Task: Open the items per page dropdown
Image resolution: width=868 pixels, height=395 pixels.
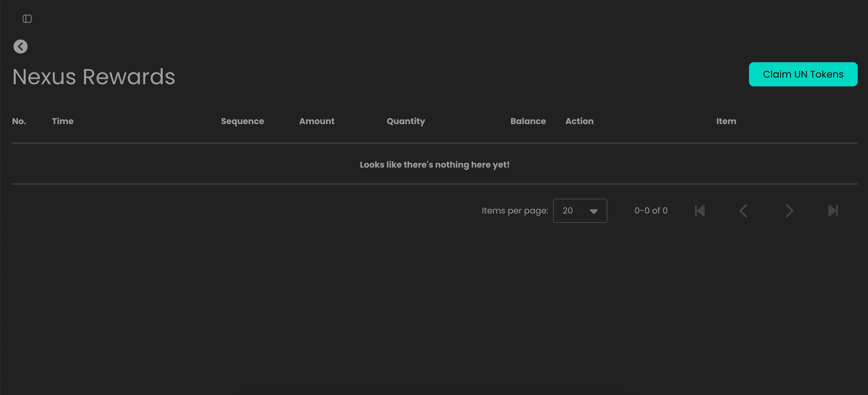Action: pyautogui.click(x=580, y=211)
